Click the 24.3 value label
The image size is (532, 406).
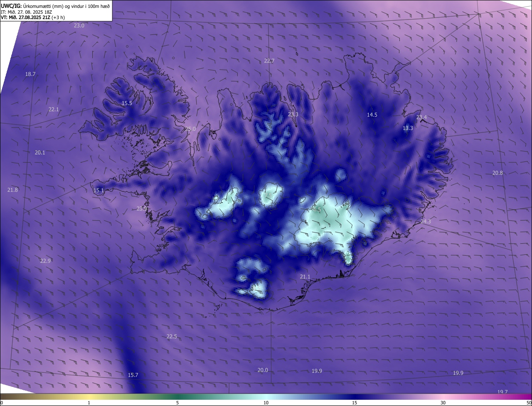click(x=426, y=222)
